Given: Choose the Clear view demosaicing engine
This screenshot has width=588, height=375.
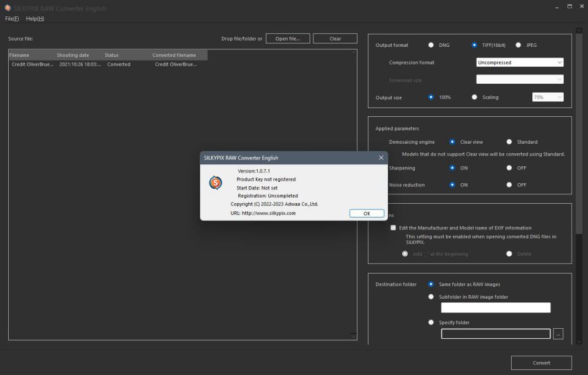Looking at the screenshot, I should click(x=452, y=142).
